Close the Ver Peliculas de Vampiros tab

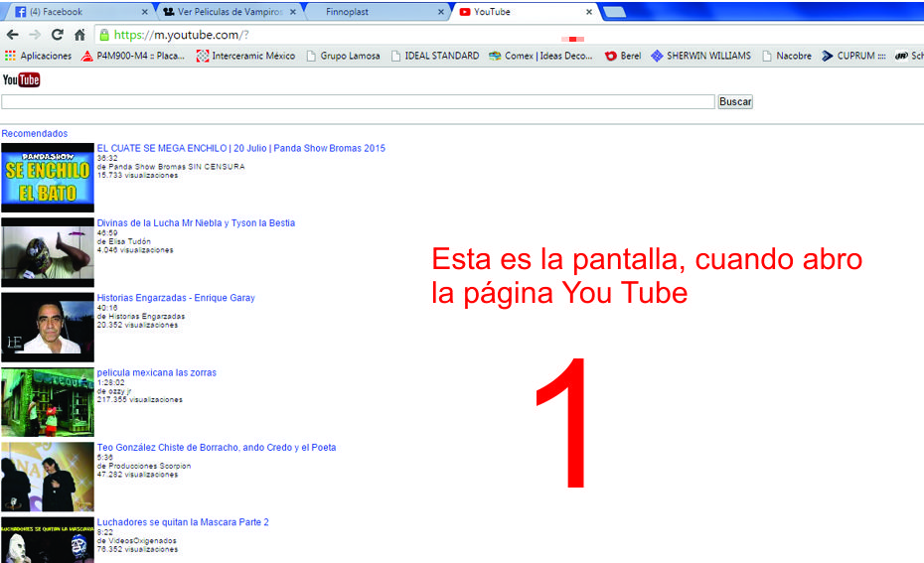click(x=293, y=12)
